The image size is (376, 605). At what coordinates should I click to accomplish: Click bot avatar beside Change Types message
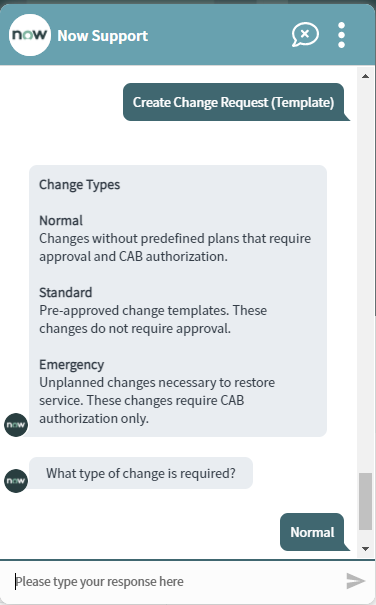pos(16,425)
